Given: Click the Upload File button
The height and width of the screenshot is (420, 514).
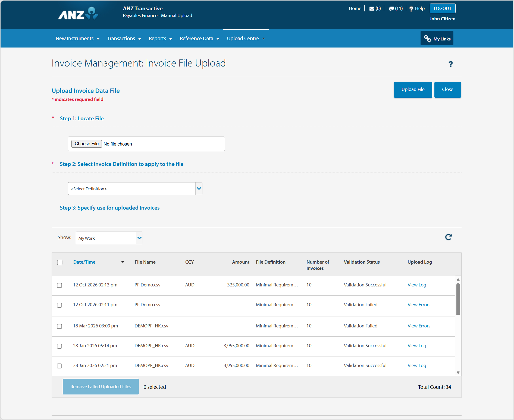Looking at the screenshot, I should (413, 90).
